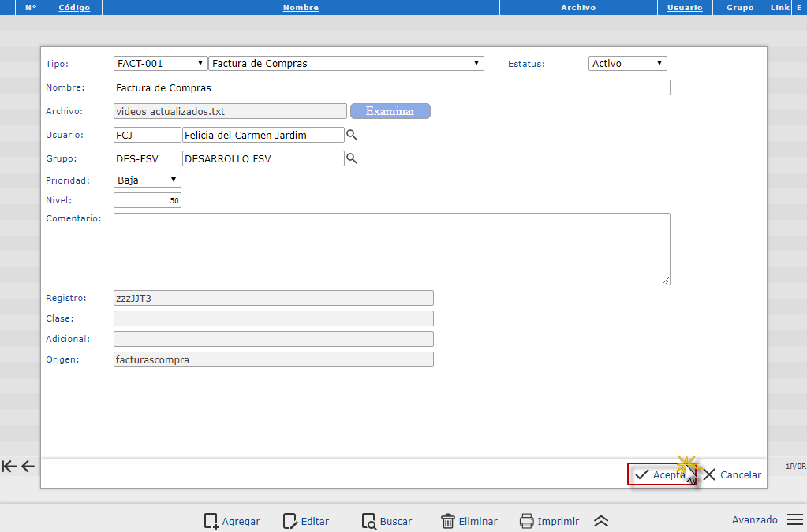
Task: Open the Estatus Activo dropdown
Action: click(627, 63)
